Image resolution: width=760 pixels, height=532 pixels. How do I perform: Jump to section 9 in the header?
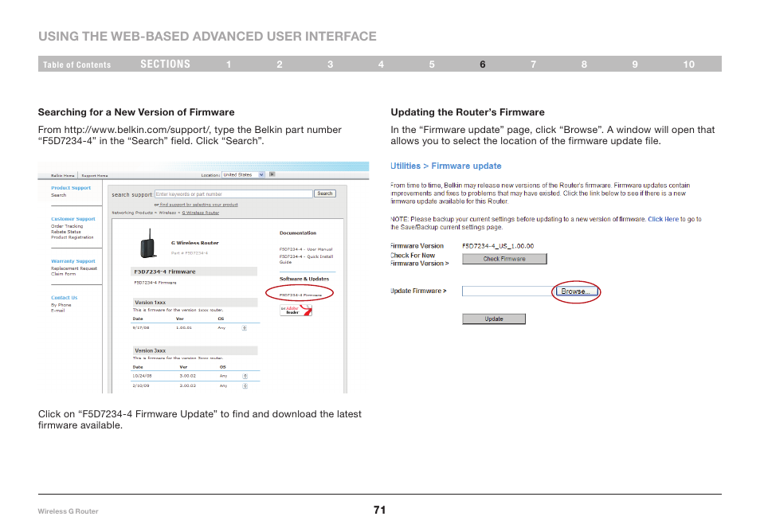pos(635,65)
